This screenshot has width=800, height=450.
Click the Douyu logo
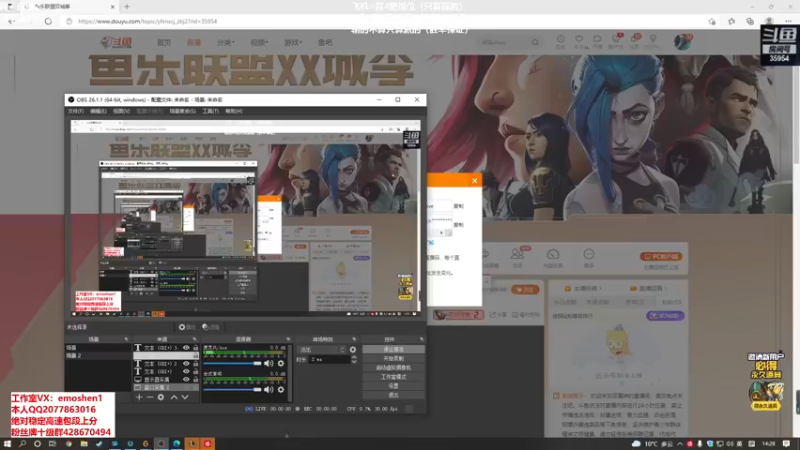coord(116,42)
